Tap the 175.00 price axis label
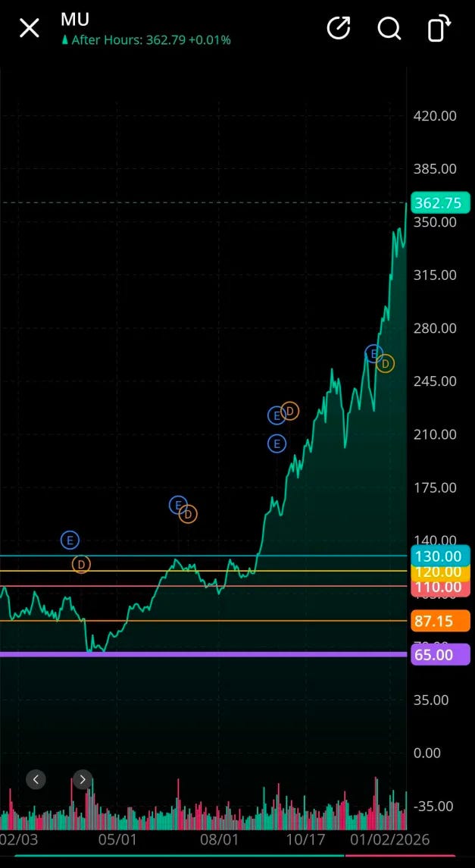The width and height of the screenshot is (475, 868). click(435, 487)
